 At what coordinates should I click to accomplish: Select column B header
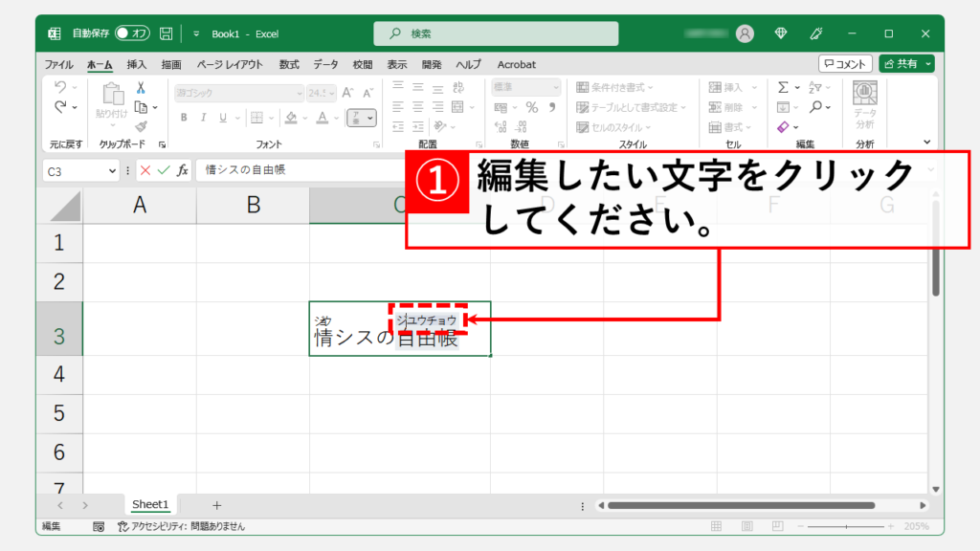pyautogui.click(x=253, y=205)
